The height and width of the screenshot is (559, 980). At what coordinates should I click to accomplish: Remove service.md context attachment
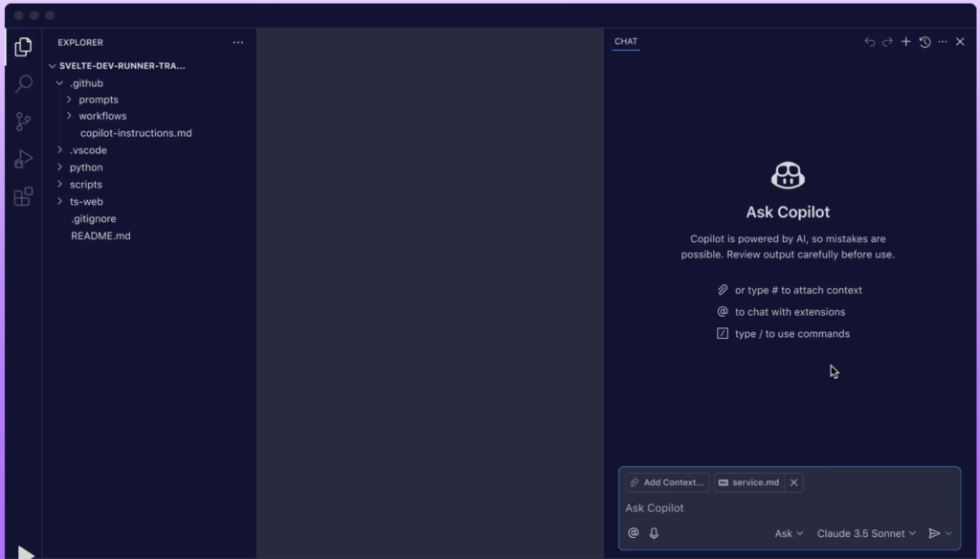[793, 482]
